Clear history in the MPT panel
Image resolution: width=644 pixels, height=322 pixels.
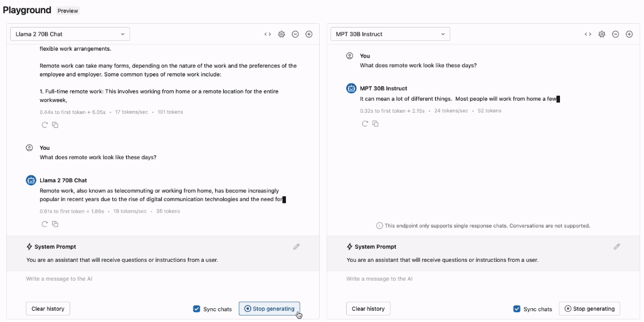point(368,309)
